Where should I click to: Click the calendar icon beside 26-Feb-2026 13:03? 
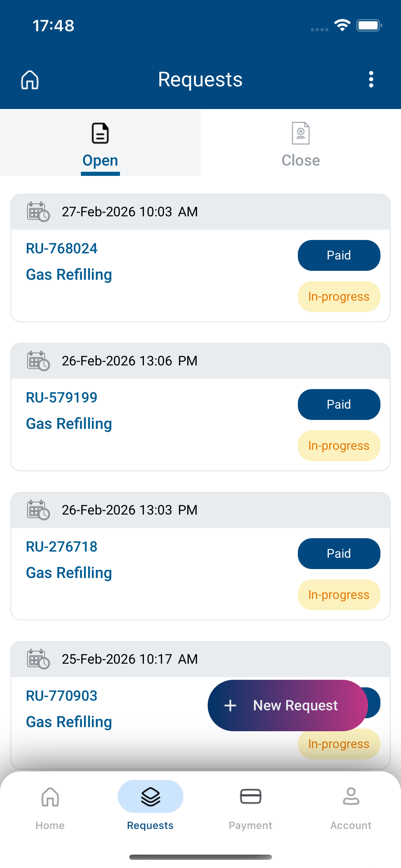click(38, 510)
